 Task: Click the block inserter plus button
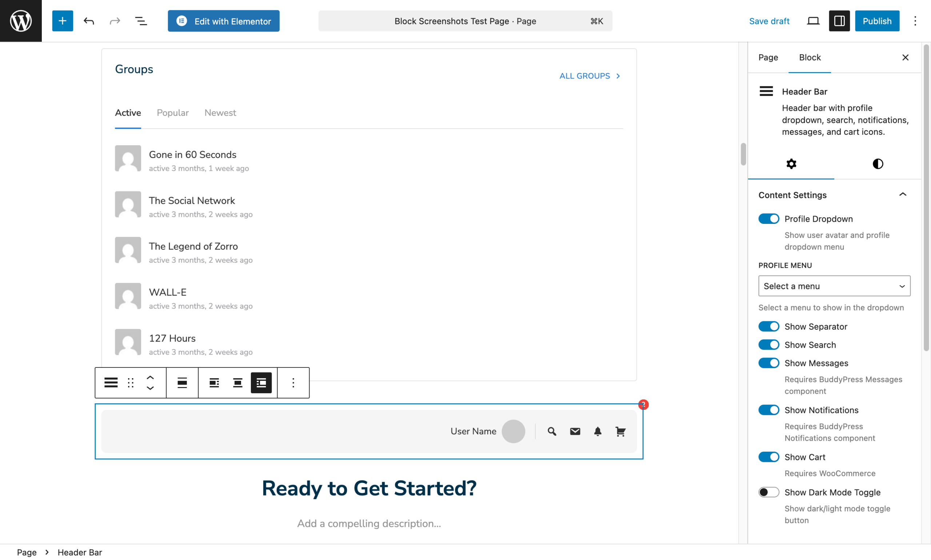62,21
